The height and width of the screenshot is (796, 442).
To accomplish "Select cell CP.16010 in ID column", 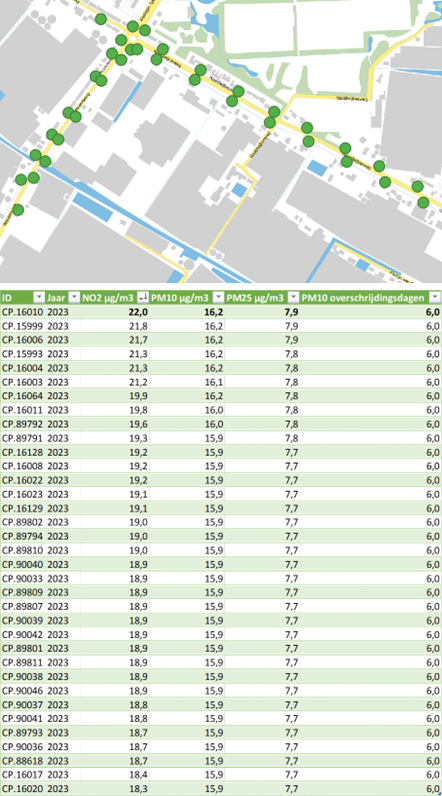I will [23, 312].
